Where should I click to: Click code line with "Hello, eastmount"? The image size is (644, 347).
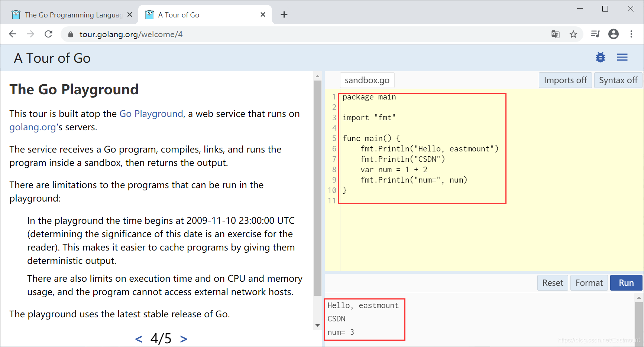point(429,149)
